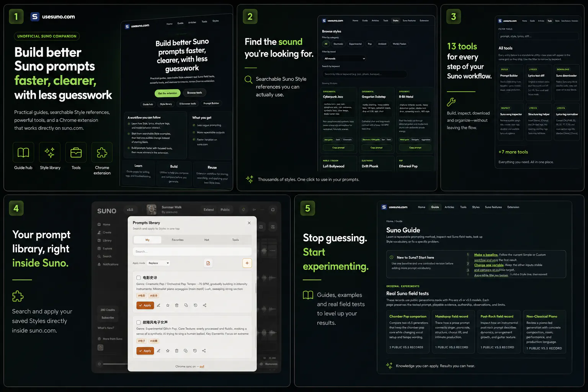Click the Style library sparkle icon
This screenshot has height=392, width=588.
pos(50,152)
